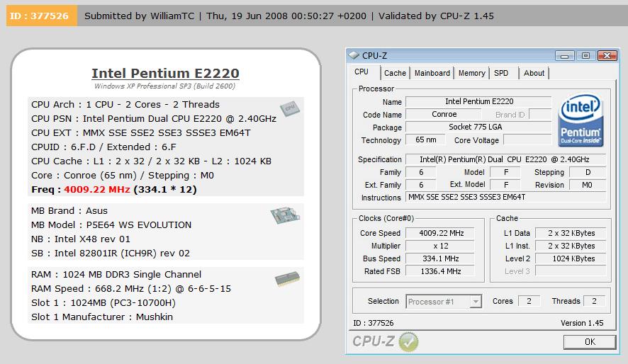
Task: Click the CPU chip icon
Action: [290, 108]
